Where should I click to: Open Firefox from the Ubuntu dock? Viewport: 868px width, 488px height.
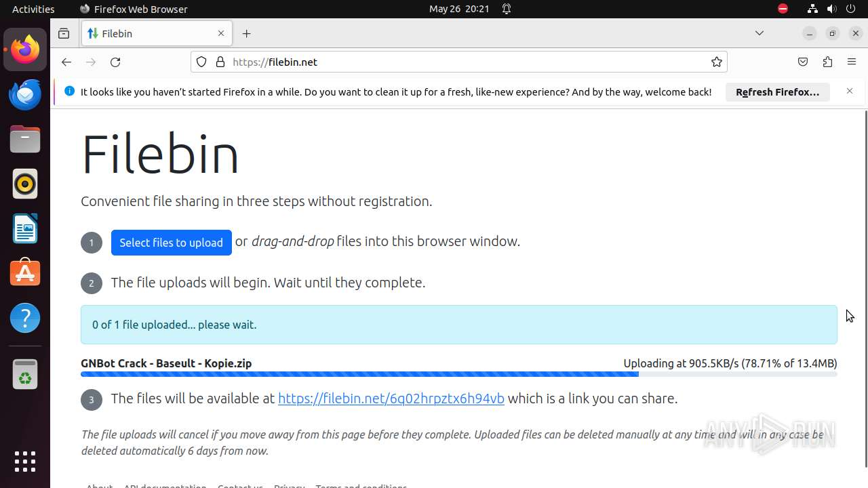coord(25,49)
